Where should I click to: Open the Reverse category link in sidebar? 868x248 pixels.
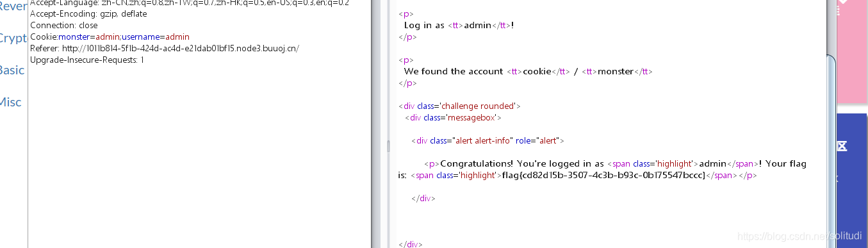13,6
